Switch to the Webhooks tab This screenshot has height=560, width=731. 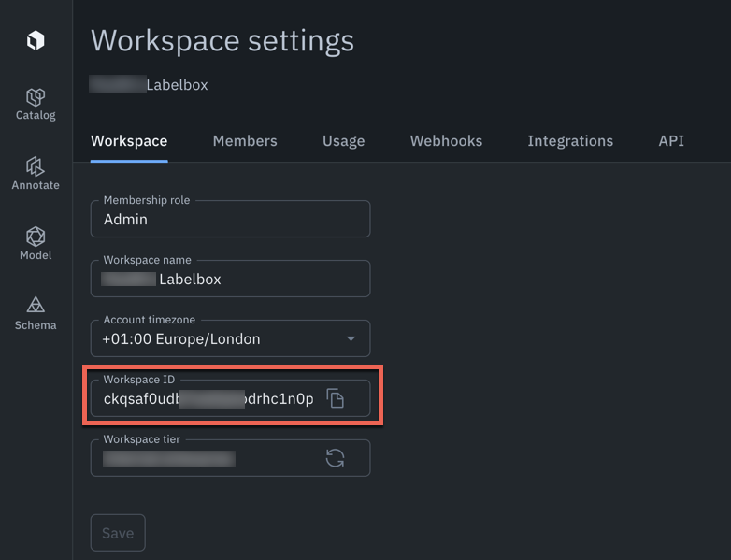(446, 141)
